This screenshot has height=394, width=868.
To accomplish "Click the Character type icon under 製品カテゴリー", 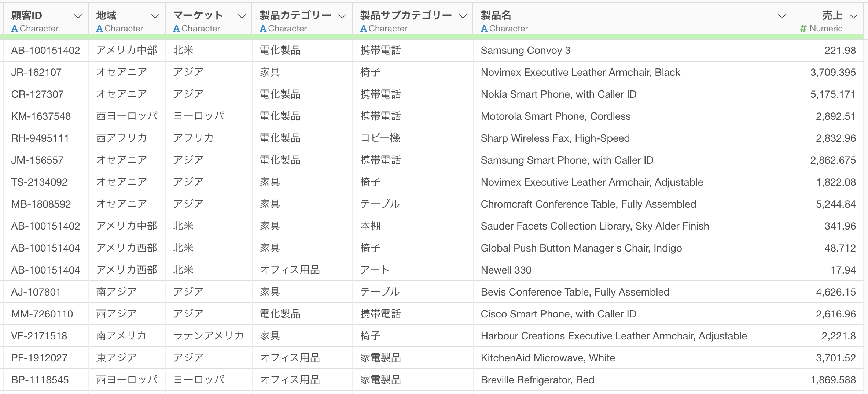I will [x=263, y=29].
